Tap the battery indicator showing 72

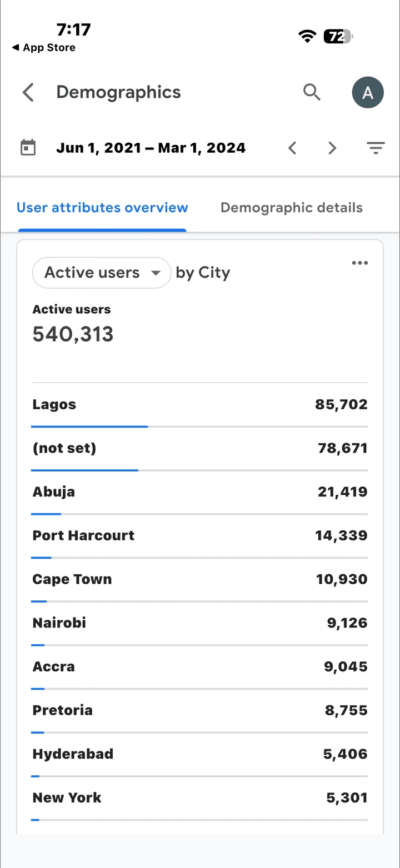(x=338, y=37)
